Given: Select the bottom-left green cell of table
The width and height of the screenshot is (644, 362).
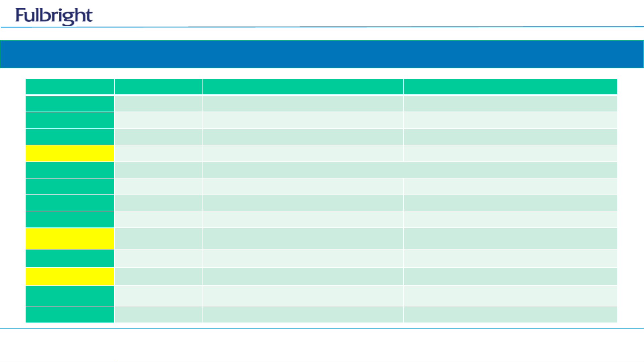Looking at the screenshot, I should tap(70, 314).
